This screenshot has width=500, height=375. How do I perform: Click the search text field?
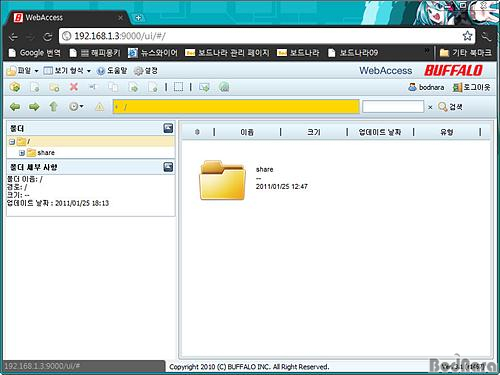tap(393, 107)
